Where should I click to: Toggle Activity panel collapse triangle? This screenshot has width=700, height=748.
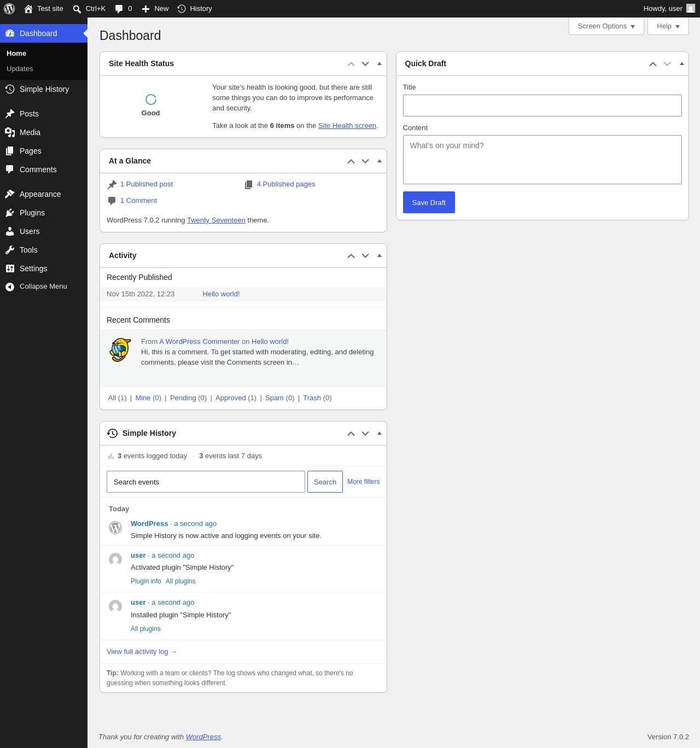(380, 255)
